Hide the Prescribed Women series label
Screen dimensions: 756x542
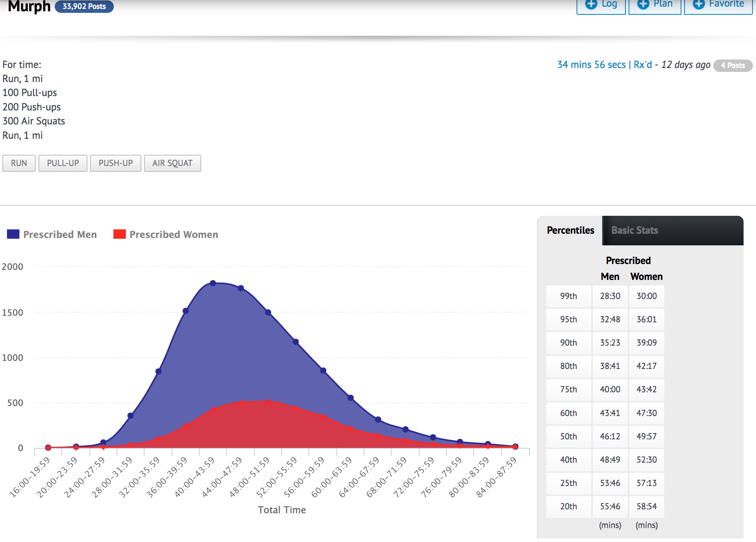point(174,234)
